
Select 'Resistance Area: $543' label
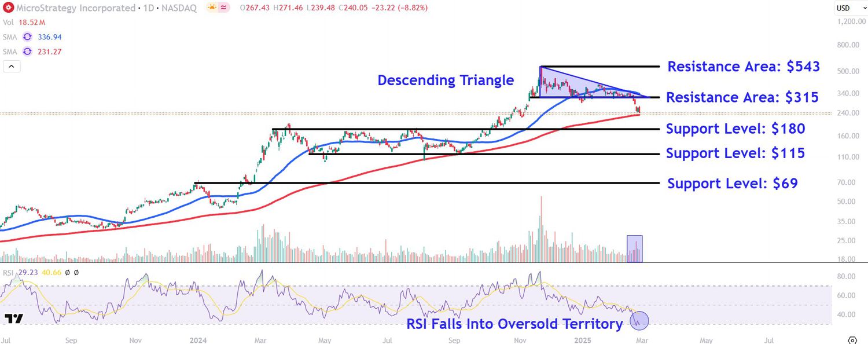[x=744, y=67]
